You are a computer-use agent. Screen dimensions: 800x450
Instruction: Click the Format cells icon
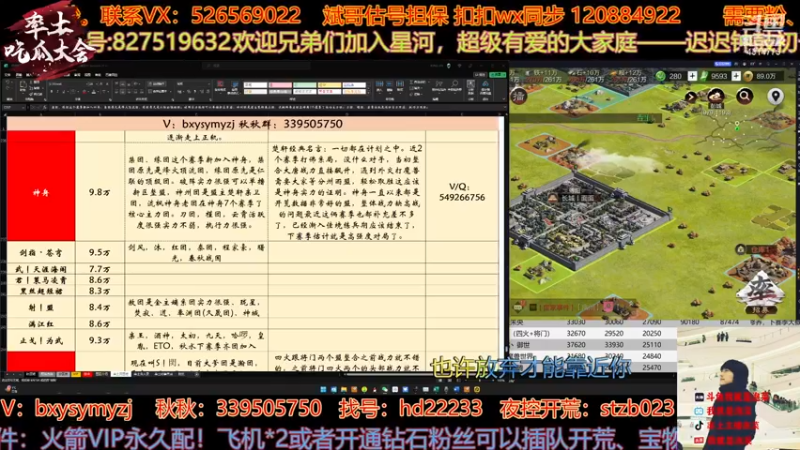[x=401, y=86]
